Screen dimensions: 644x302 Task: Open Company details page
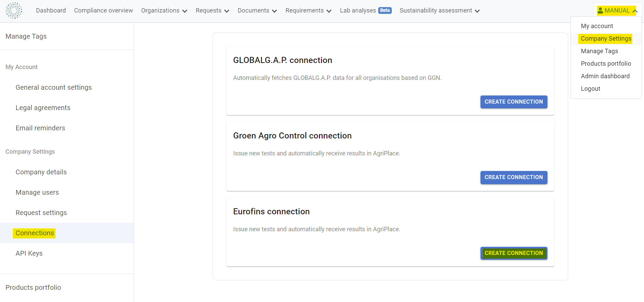click(41, 172)
